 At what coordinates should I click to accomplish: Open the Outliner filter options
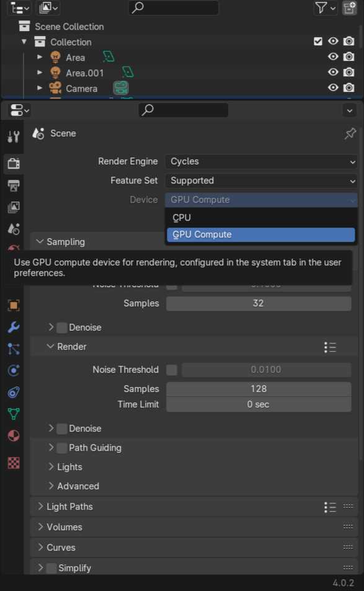[325, 7]
